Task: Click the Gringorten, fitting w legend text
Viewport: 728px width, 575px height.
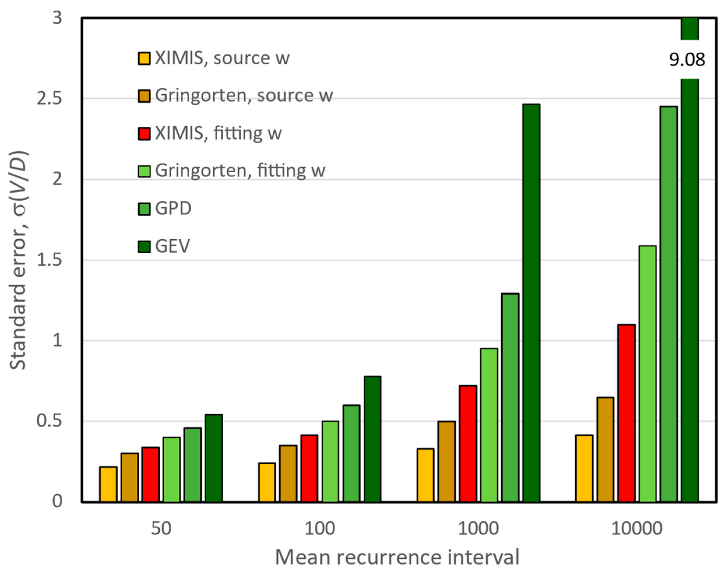Action: coord(240,171)
